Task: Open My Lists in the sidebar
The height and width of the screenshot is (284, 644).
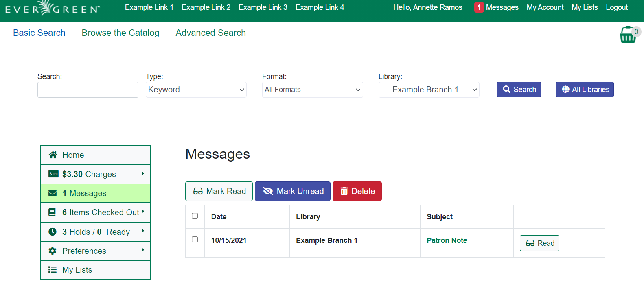Action: tap(95, 270)
